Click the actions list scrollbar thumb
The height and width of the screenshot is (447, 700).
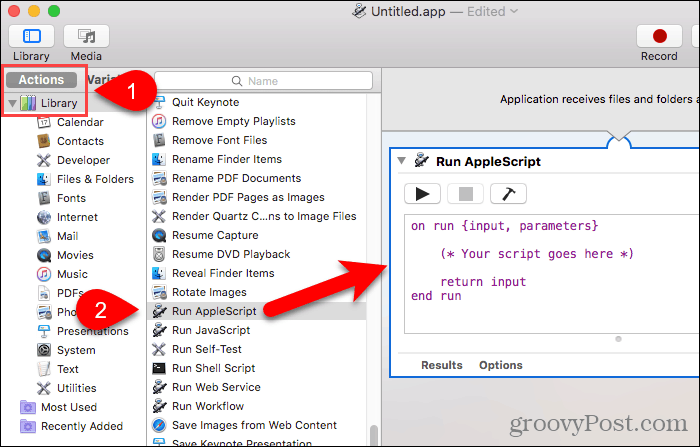pos(374,435)
